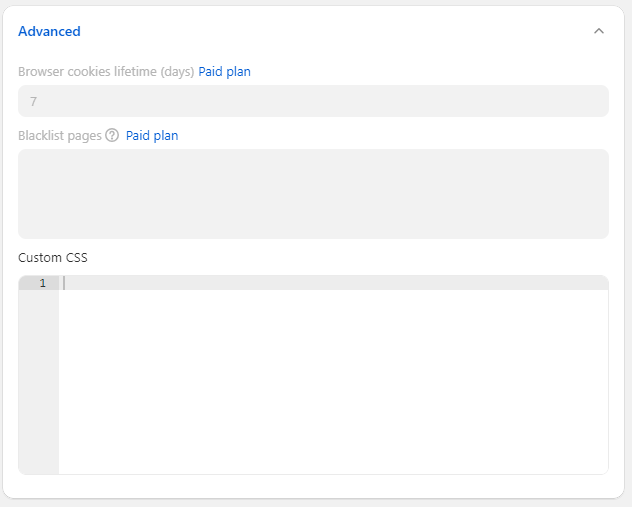
Task: Open Paid plan link next to Browser cookies lifetime
Action: coord(224,72)
